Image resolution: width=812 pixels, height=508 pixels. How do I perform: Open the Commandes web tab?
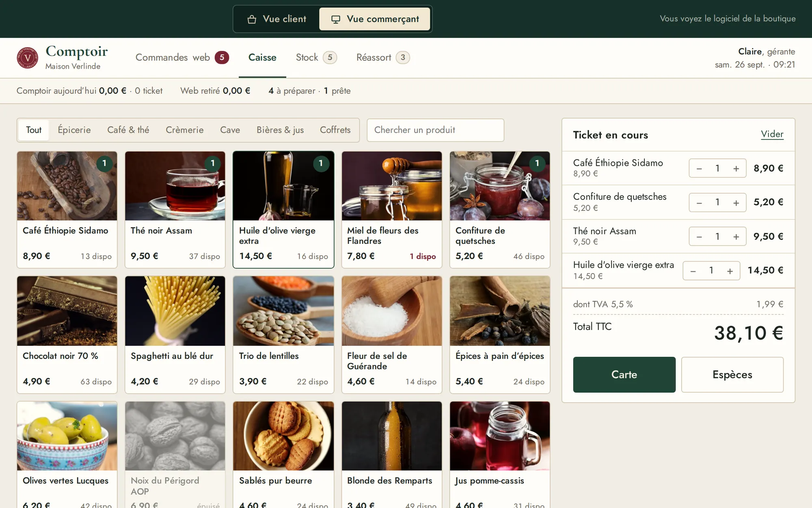[182, 58]
